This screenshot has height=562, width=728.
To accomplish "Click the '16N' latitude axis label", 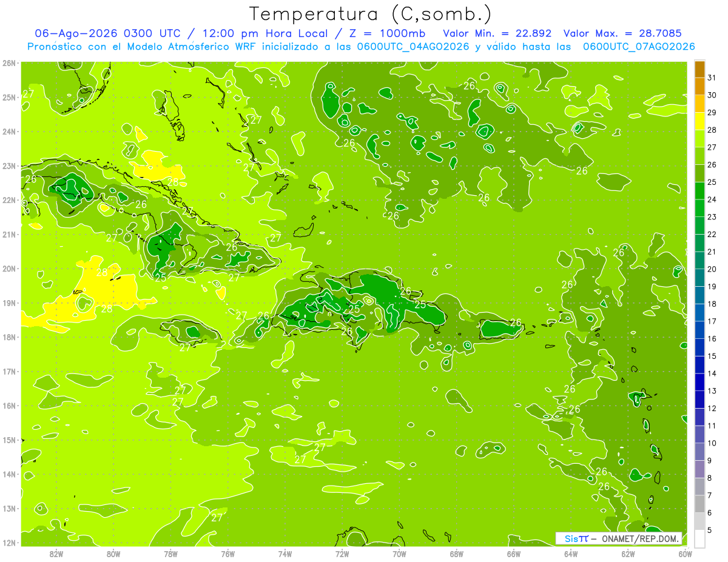I will coord(9,406).
